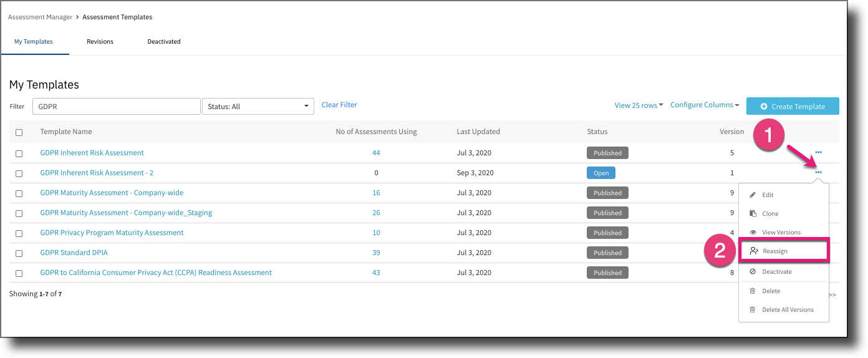Open actions menu for GDPR Inherent Risk Assessment row
The image size is (868, 358).
[x=818, y=152]
